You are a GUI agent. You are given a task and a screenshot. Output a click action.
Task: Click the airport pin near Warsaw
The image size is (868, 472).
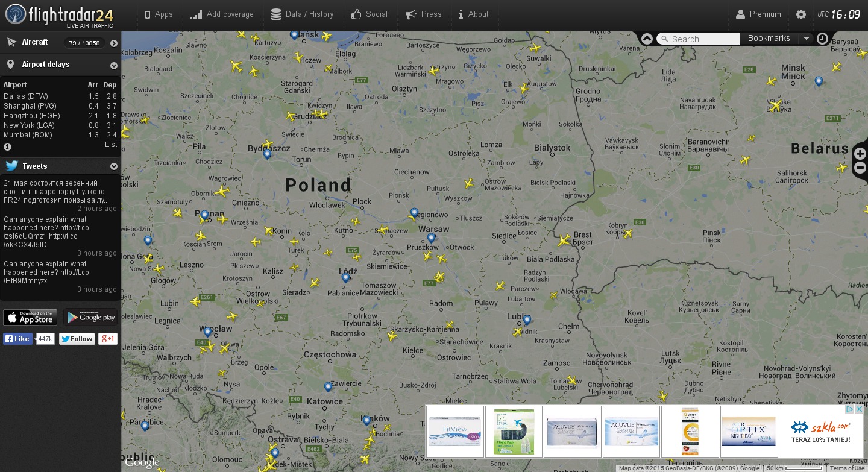(x=431, y=238)
